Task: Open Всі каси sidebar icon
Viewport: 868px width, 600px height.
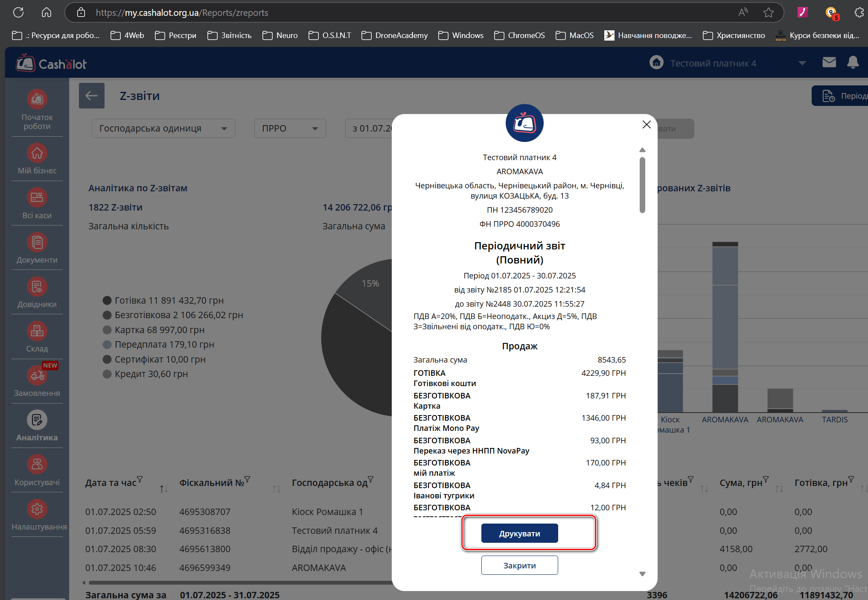Action: point(37,198)
